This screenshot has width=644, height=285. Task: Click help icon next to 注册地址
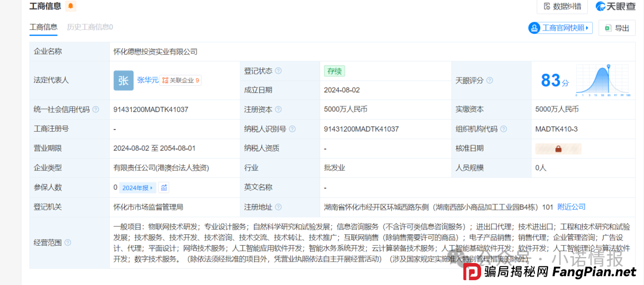[278, 207]
